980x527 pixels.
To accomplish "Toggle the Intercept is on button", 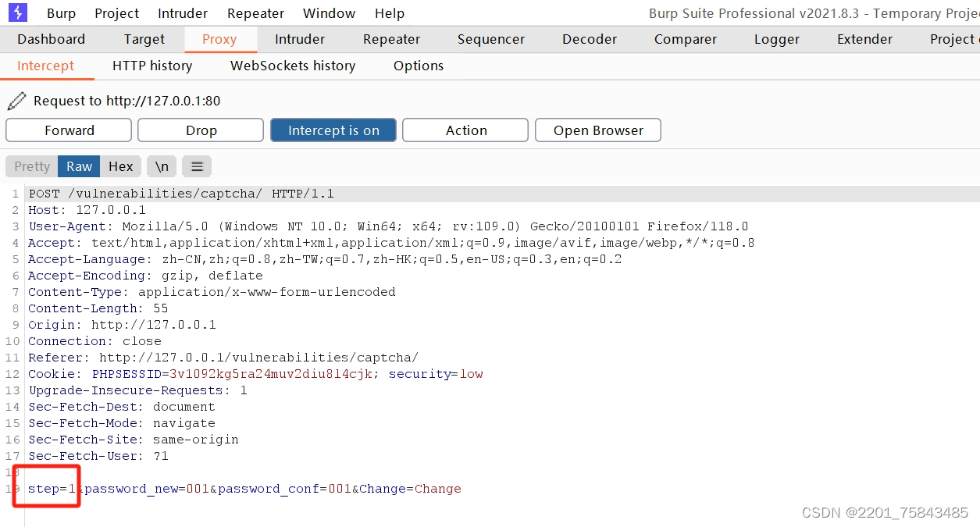I will pyautogui.click(x=333, y=130).
